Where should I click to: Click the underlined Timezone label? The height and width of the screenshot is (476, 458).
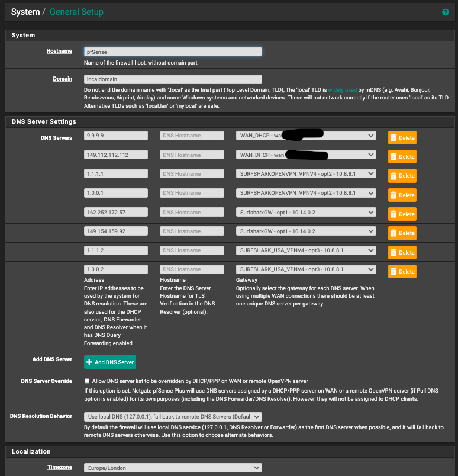click(x=60, y=467)
